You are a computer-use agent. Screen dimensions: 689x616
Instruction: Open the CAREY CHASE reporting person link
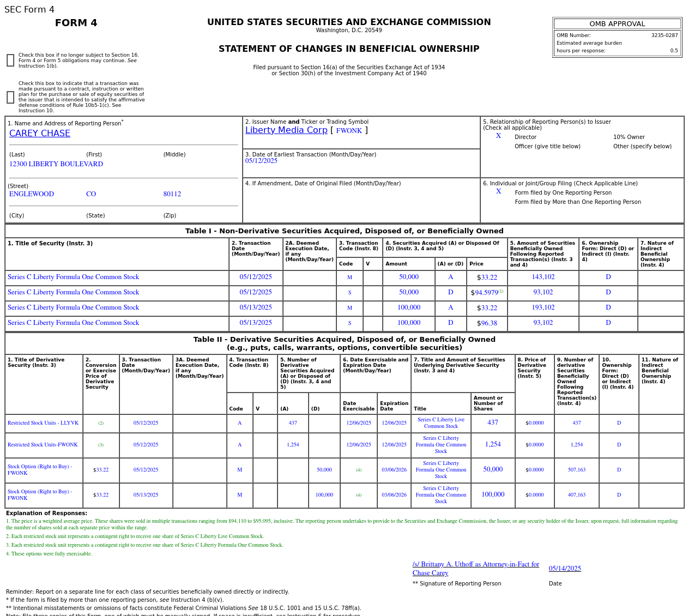[x=40, y=134]
